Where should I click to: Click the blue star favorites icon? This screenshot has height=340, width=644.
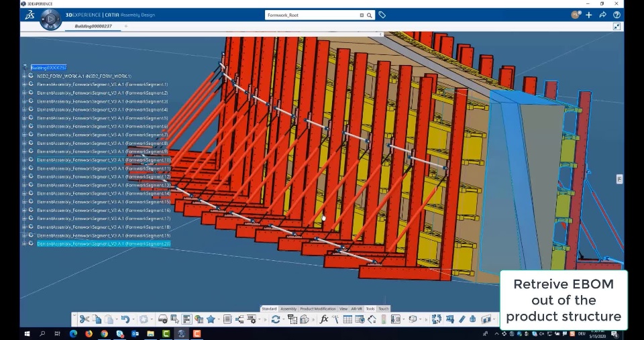coord(211,319)
